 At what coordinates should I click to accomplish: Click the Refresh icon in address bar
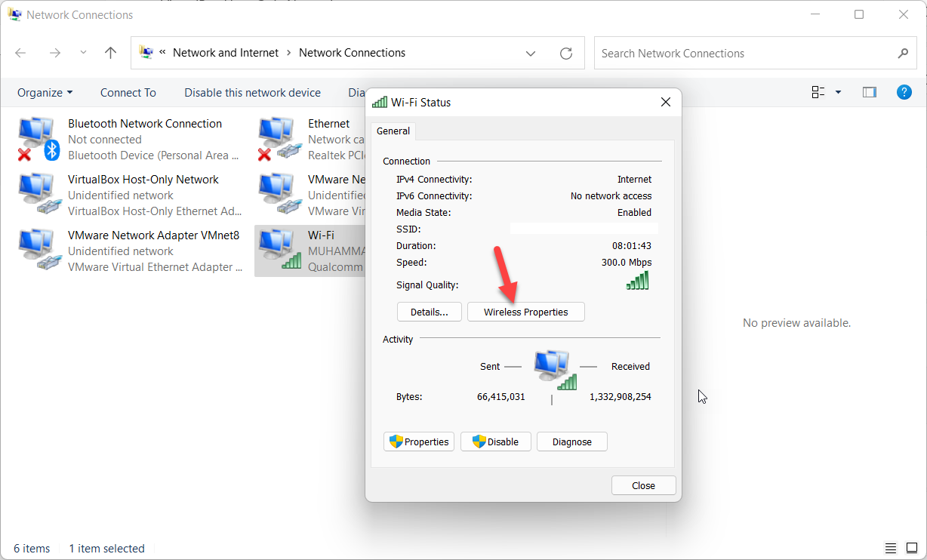coord(565,54)
